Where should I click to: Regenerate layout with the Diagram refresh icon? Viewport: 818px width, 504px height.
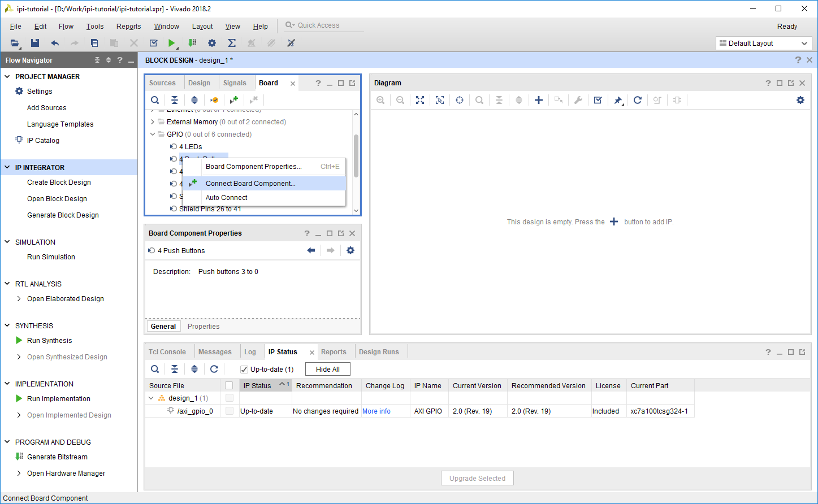(638, 100)
